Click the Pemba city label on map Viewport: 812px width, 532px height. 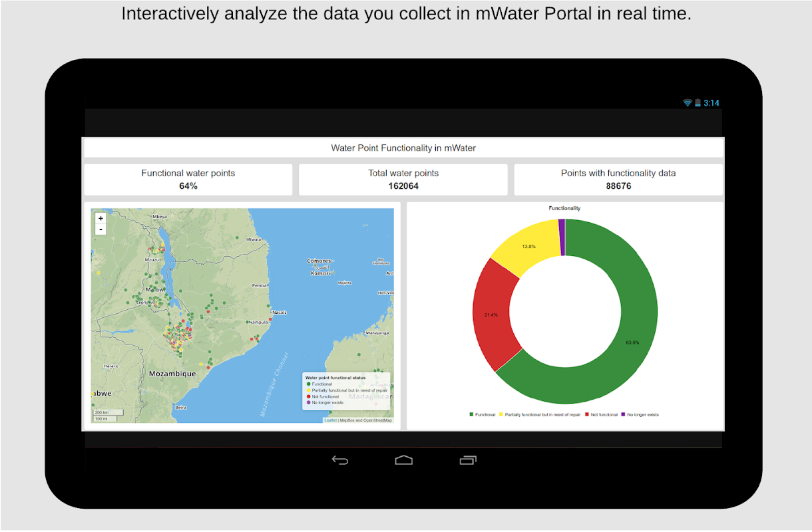click(260, 285)
